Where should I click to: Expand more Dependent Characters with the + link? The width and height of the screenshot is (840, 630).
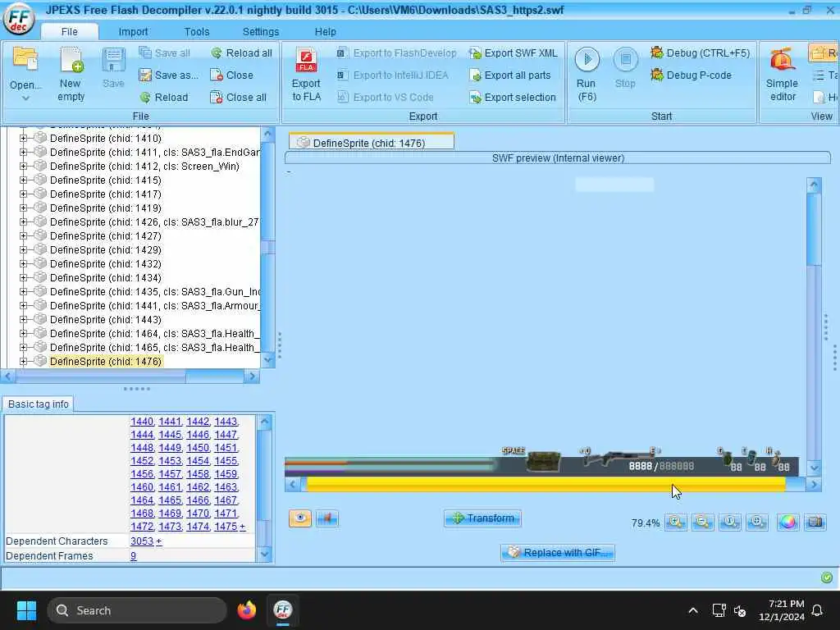159,541
